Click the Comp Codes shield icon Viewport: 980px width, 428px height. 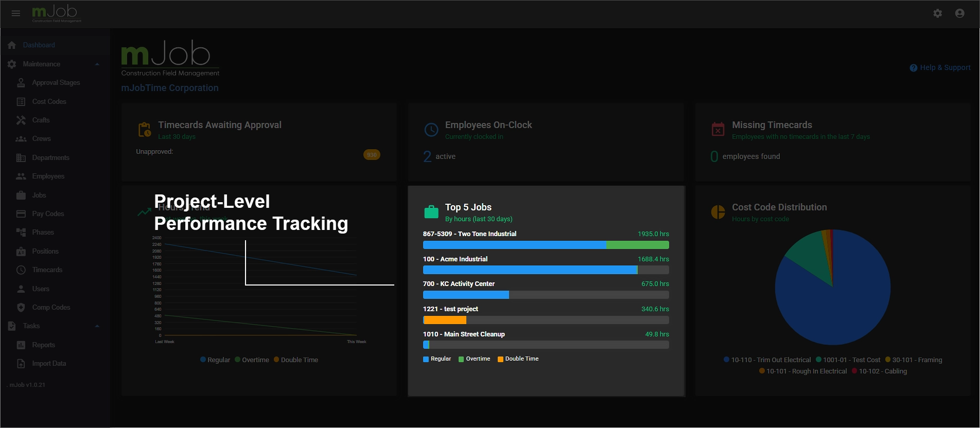[21, 308]
